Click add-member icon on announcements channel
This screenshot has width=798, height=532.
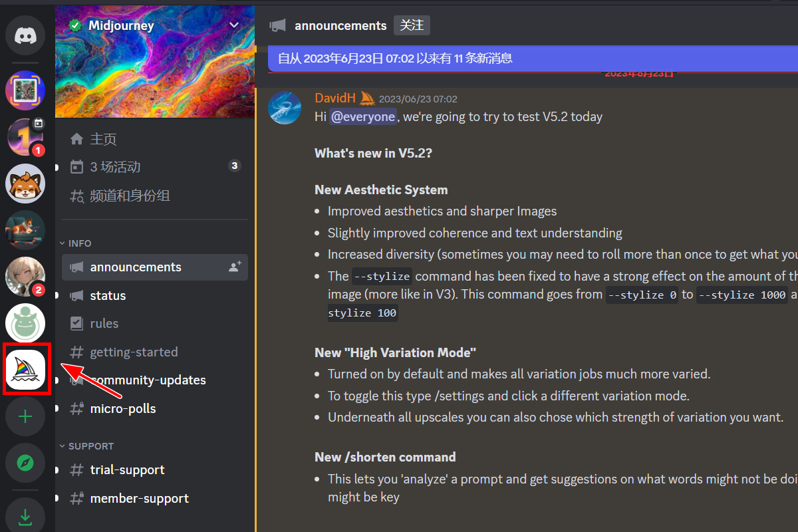pos(235,267)
